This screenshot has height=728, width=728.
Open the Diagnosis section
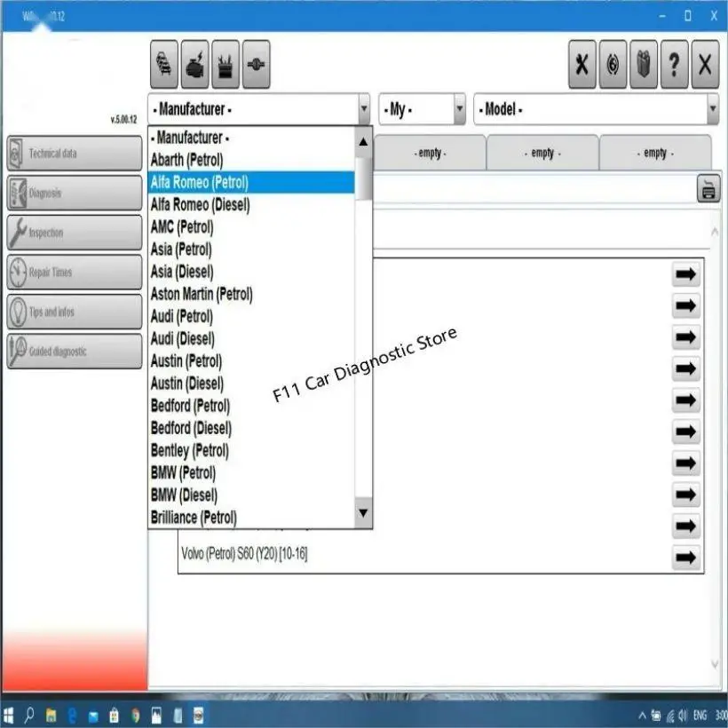pyautogui.click(x=75, y=193)
